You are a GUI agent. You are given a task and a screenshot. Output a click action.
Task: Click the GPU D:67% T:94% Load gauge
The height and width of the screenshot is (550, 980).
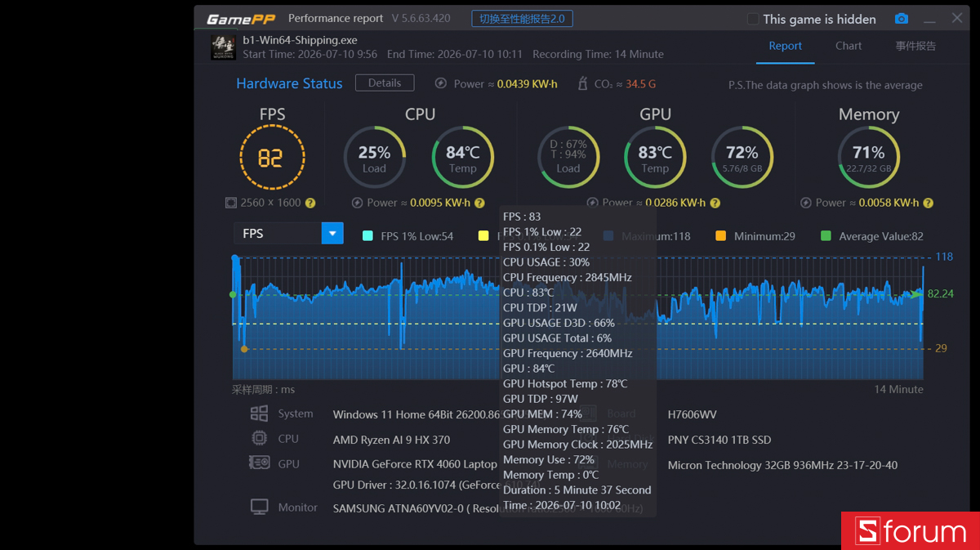pyautogui.click(x=568, y=157)
